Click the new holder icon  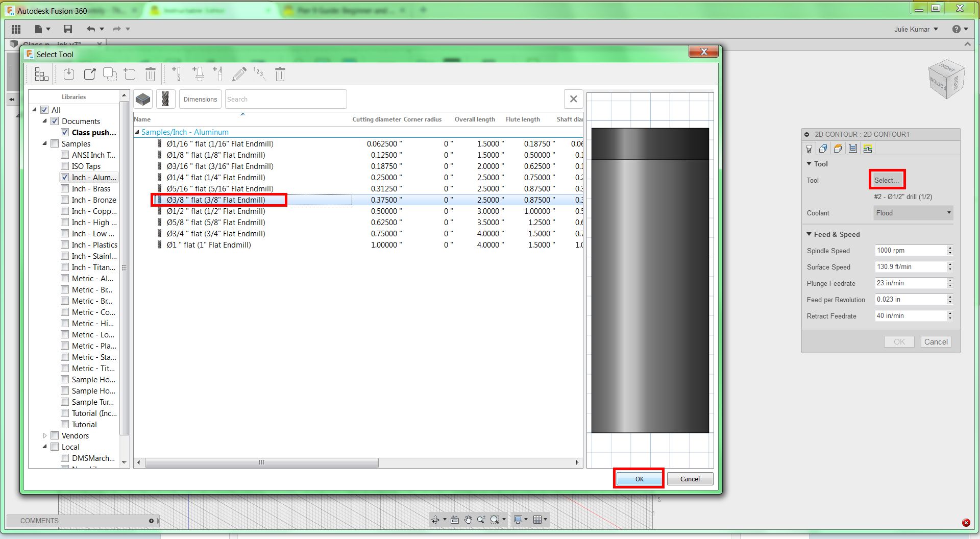coord(198,74)
